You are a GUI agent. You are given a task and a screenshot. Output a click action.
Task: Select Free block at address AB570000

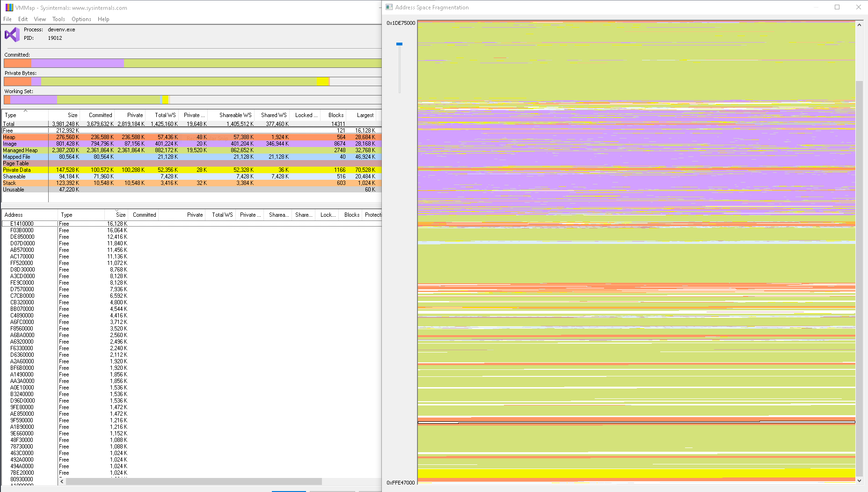tap(192, 250)
